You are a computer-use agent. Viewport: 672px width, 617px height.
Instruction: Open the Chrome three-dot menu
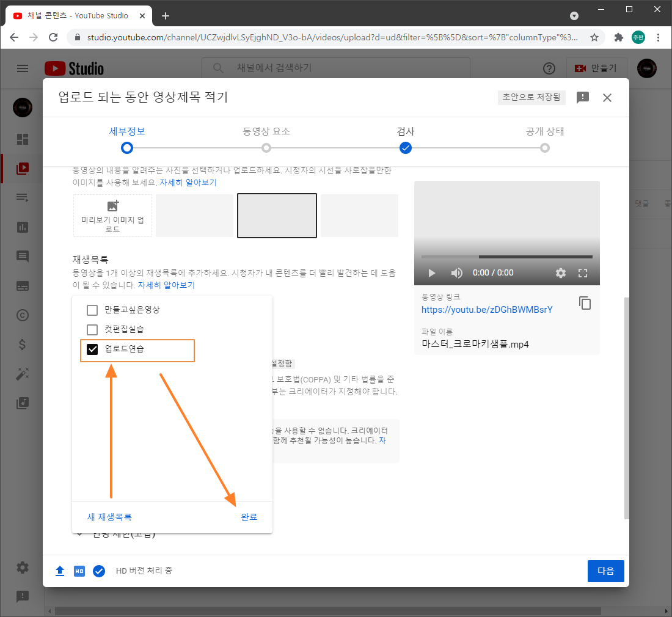coord(658,37)
